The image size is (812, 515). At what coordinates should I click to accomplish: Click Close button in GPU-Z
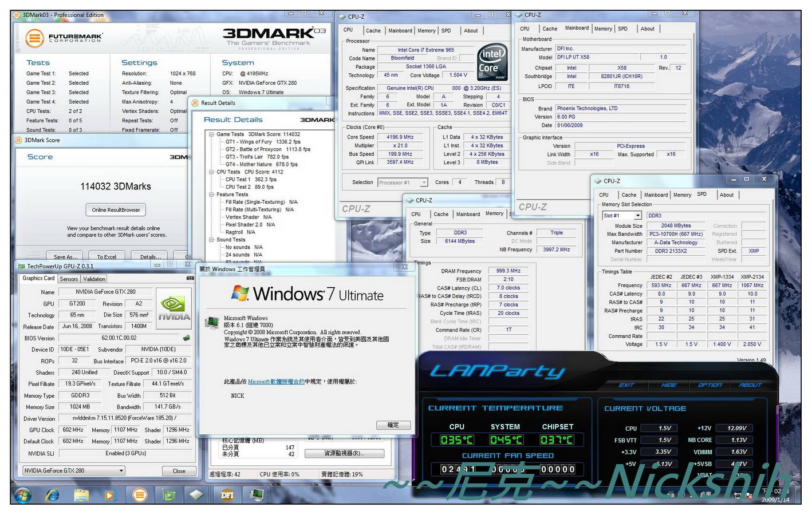point(179,471)
